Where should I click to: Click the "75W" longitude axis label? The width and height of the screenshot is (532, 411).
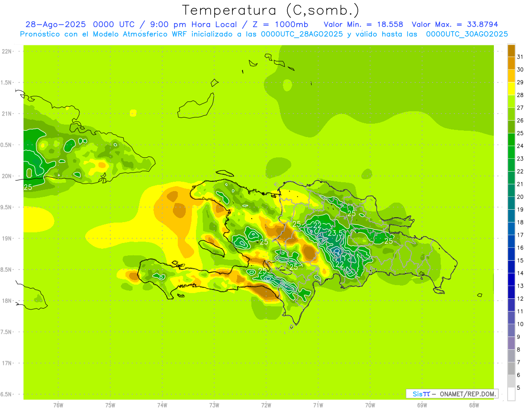tap(110, 405)
